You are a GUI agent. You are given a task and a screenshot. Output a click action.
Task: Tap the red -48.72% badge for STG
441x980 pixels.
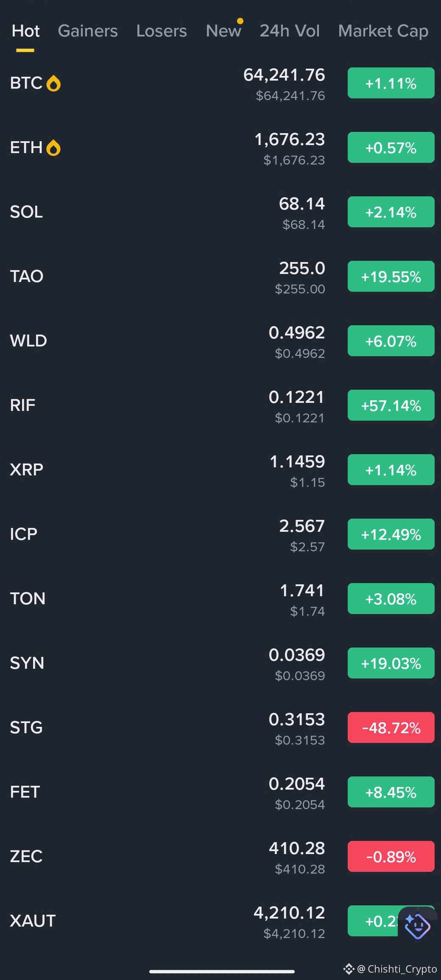tap(391, 728)
